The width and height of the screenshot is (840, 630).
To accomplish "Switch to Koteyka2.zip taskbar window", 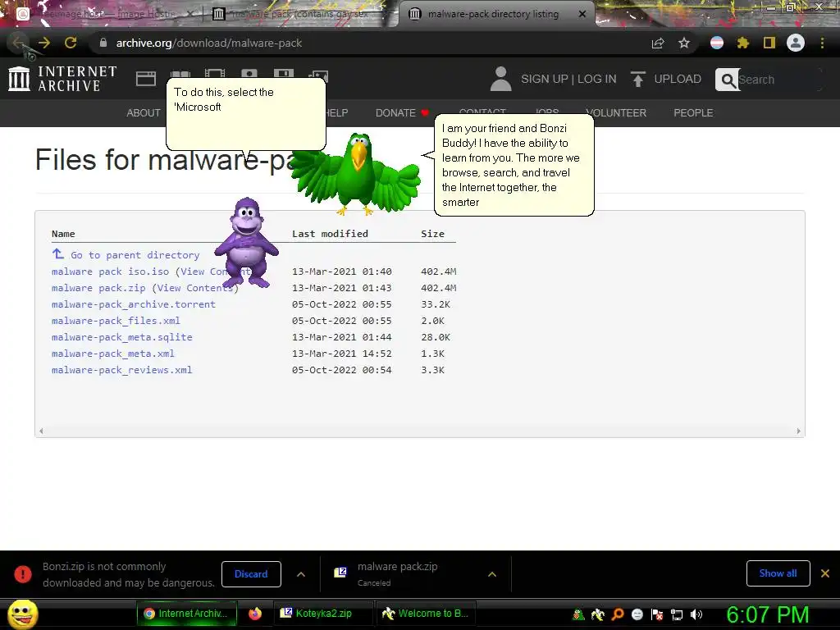I will click(323, 614).
